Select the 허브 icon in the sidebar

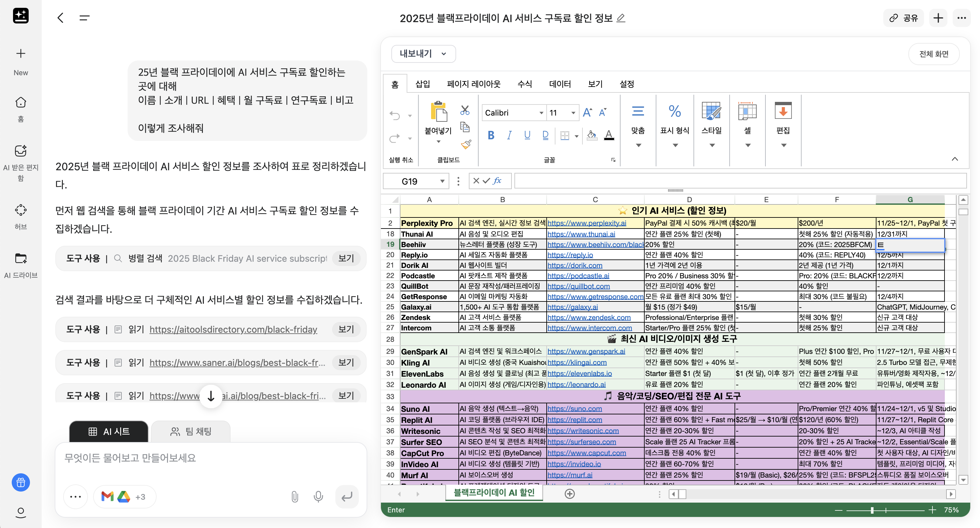[21, 210]
